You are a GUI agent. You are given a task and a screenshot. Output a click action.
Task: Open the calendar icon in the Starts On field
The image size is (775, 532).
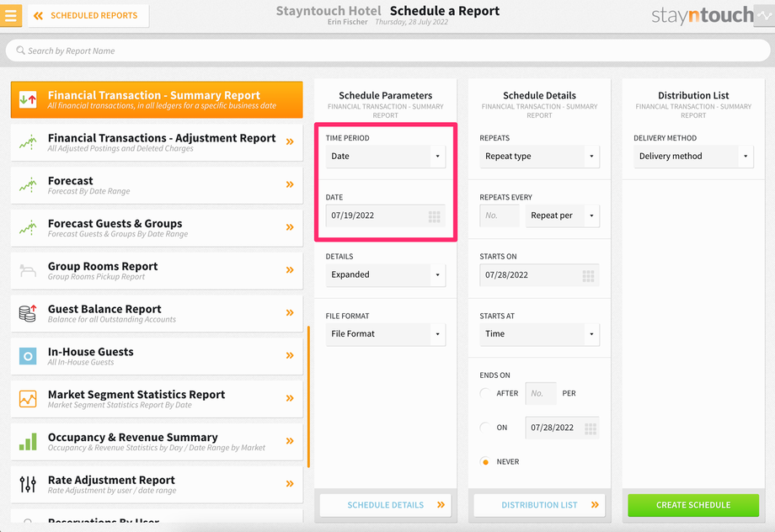588,275
